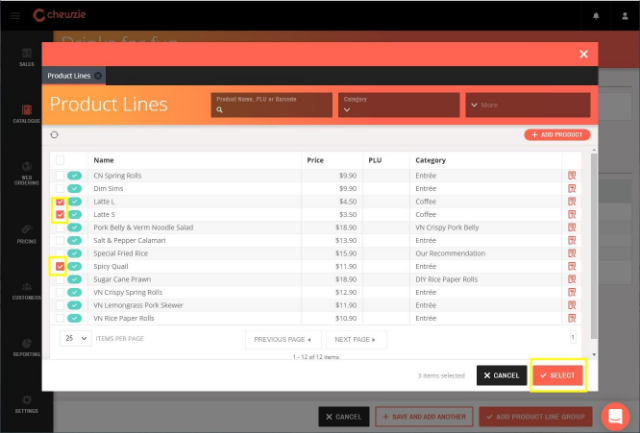This screenshot has width=640, height=433.
Task: Open Settings in sidebar
Action: coord(27,404)
